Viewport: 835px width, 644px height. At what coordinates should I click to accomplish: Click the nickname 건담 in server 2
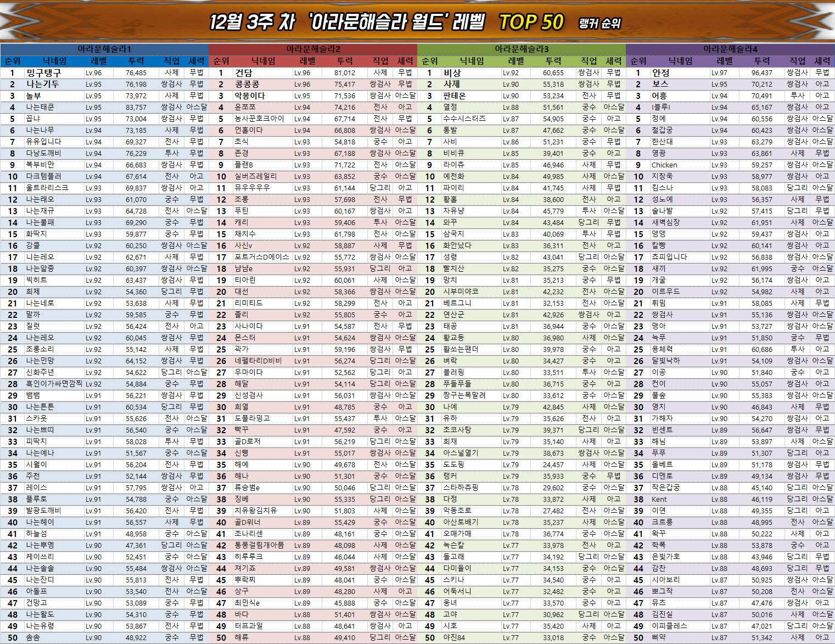click(244, 72)
